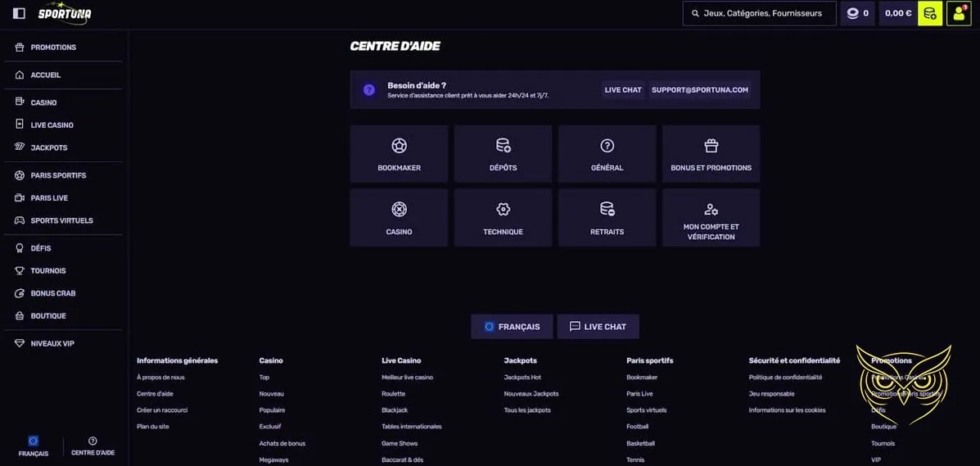Screen dimensions: 980x466
Task: Open the Retraits help category
Action: [607, 218]
